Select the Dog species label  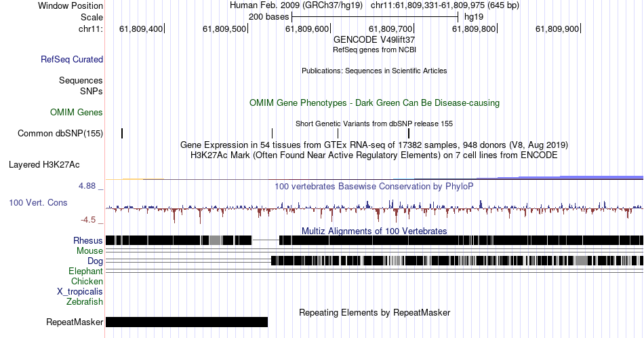pos(95,261)
